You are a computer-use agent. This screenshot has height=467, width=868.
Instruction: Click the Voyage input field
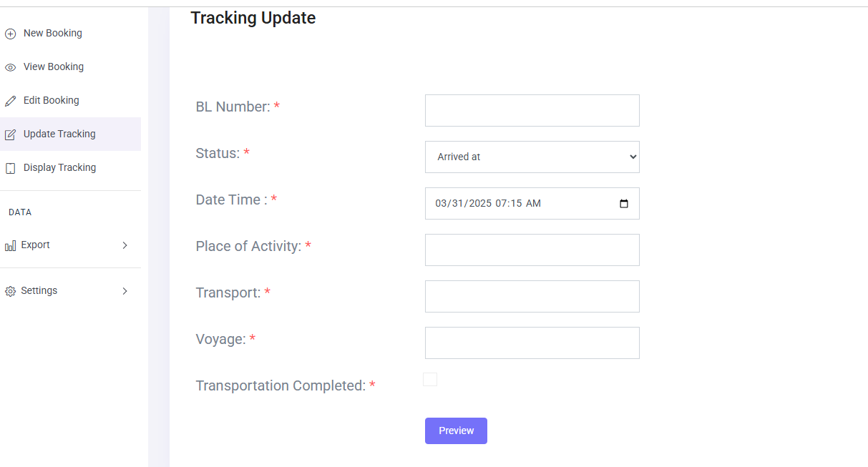532,343
